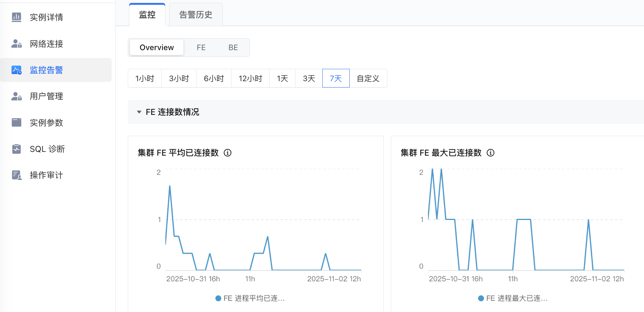Choose the 12小时 time range option
Image resolution: width=644 pixels, height=312 pixels.
click(250, 79)
